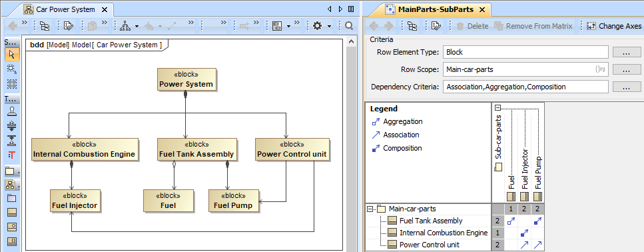Click the diagram vertical scrollbar up arrow
The image size is (644, 252).
(x=350, y=42)
